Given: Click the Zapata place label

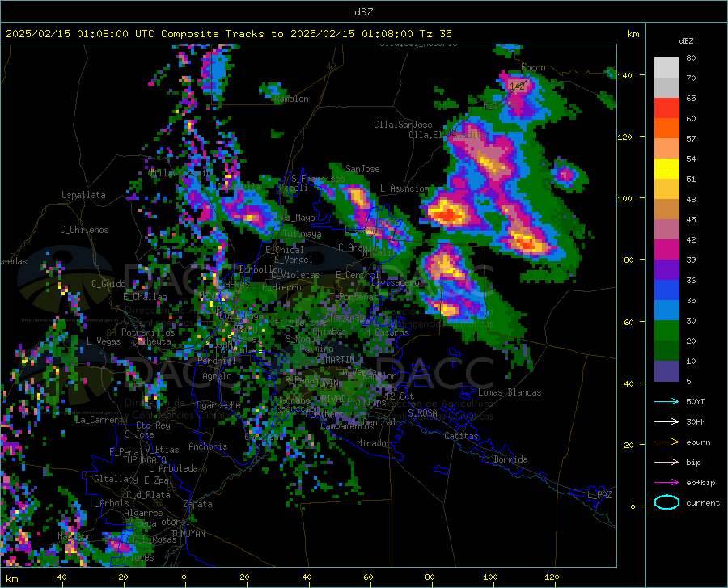Looking at the screenshot, I should (198, 504).
